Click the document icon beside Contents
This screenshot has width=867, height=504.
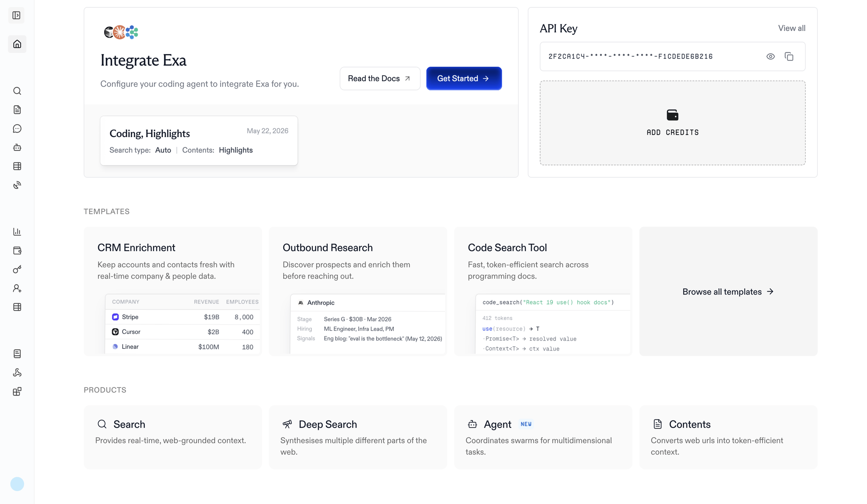coord(657,424)
